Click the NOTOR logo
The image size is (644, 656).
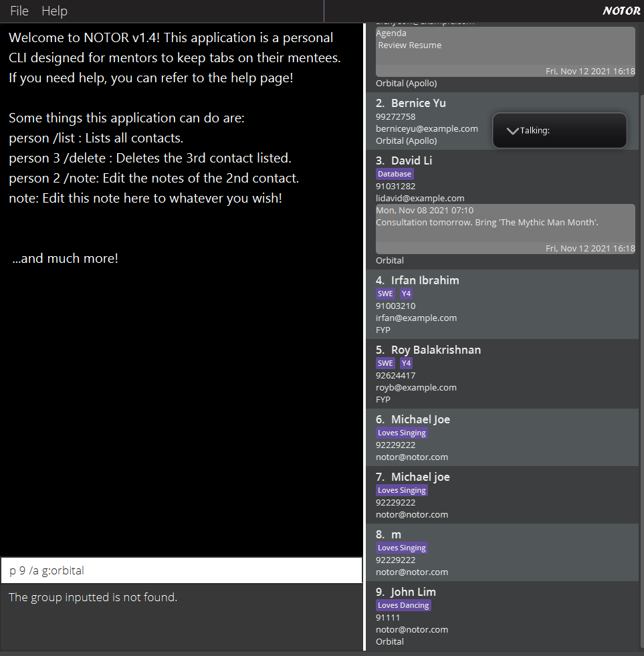[621, 11]
